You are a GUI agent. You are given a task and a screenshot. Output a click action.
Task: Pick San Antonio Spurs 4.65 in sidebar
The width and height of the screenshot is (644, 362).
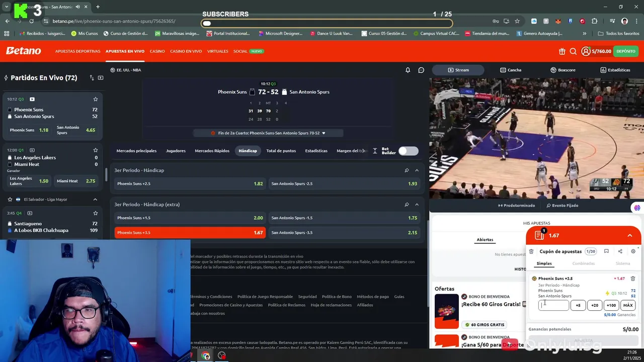[76, 130]
